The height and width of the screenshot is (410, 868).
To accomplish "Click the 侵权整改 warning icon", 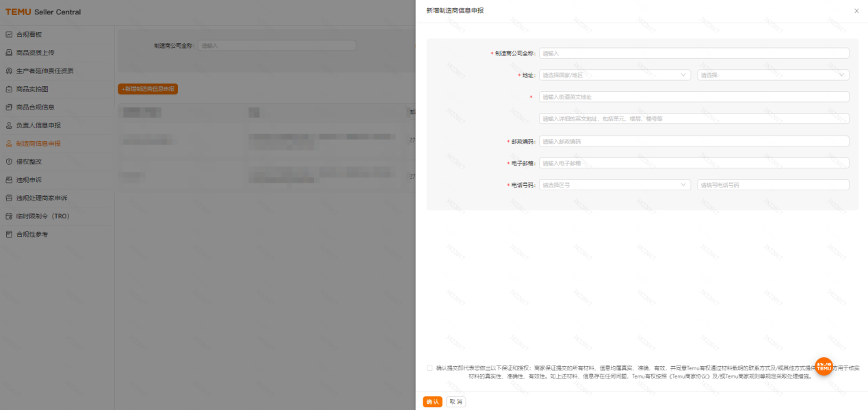I will (9, 162).
